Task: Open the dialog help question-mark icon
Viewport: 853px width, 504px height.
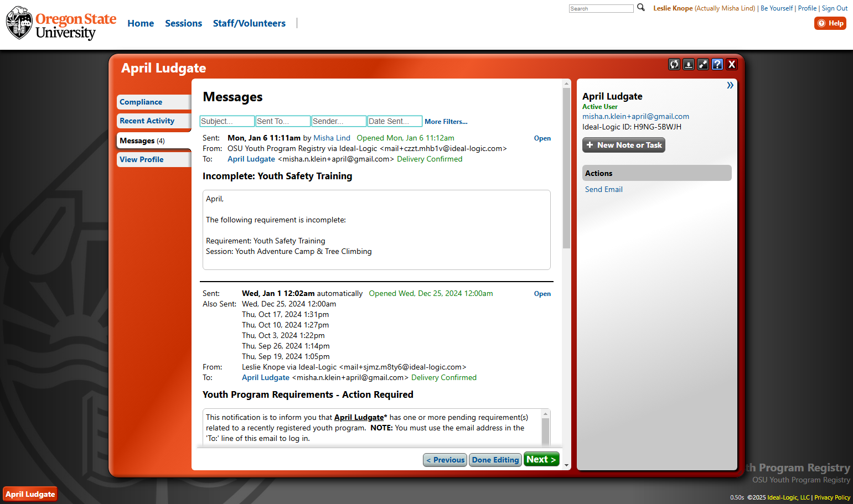Action: (x=717, y=64)
